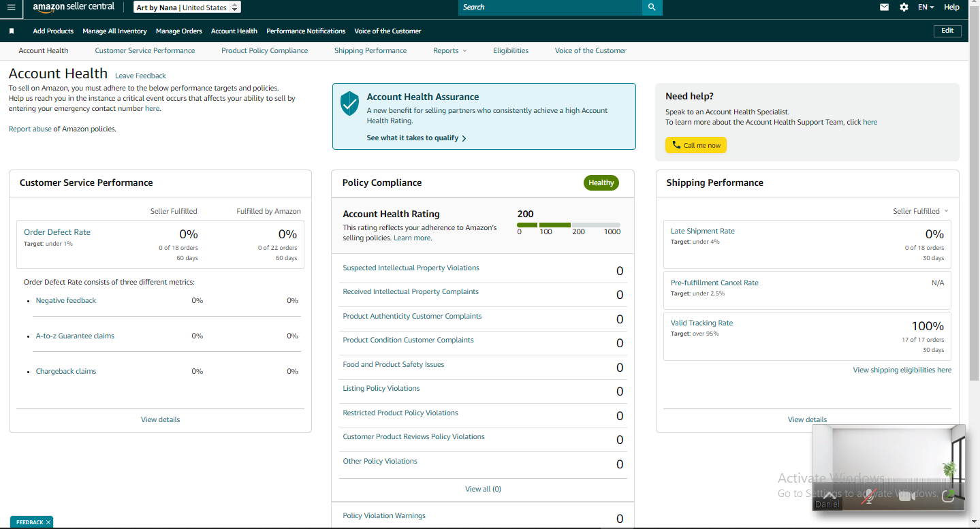Open Policy Violation Warnings
The height and width of the screenshot is (529, 980).
[384, 516]
